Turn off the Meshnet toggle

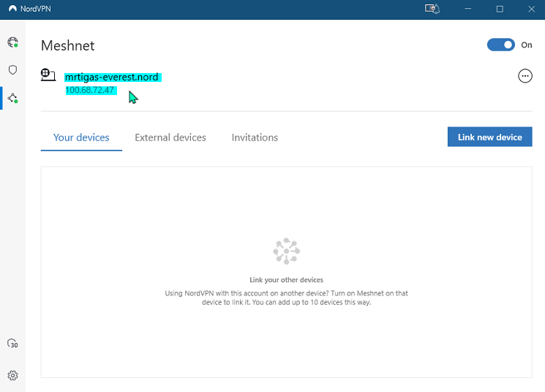[x=500, y=45]
